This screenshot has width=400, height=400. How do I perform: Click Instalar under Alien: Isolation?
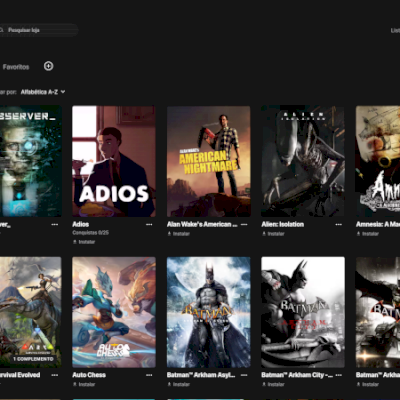point(273,234)
